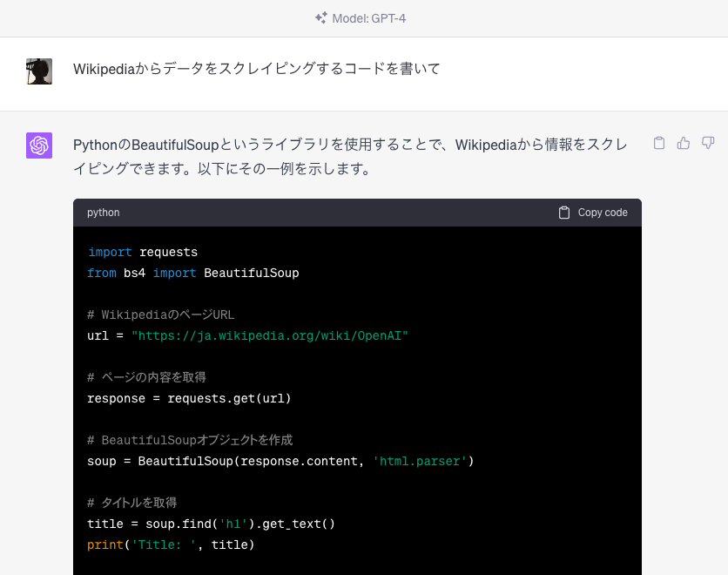Click the "from bs4 import BeautifulSoup" line

point(193,273)
